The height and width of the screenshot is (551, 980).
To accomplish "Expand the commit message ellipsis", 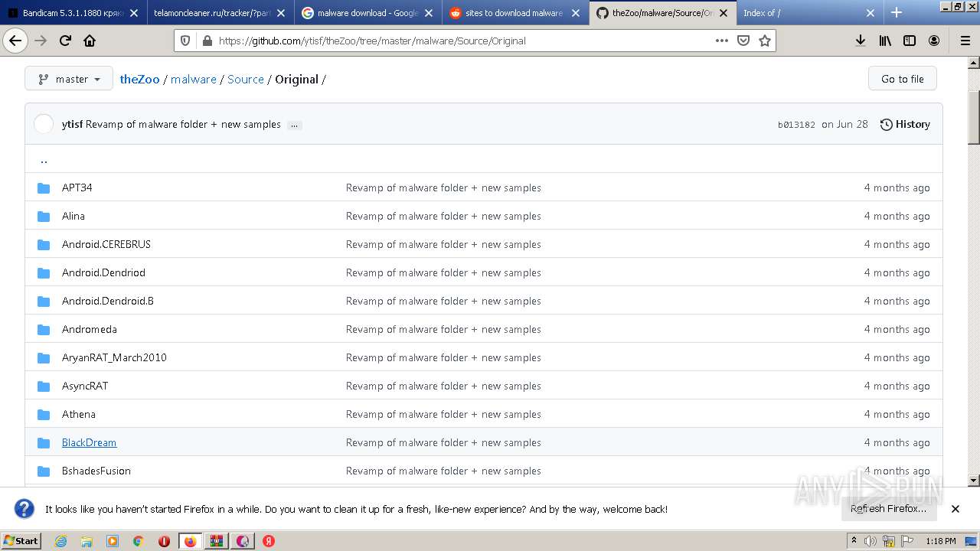I will (294, 125).
